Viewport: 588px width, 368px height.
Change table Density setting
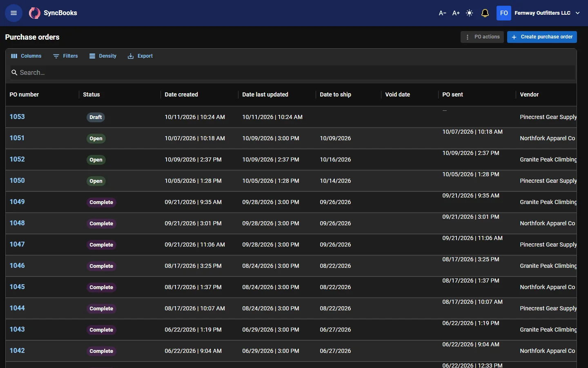click(x=103, y=56)
